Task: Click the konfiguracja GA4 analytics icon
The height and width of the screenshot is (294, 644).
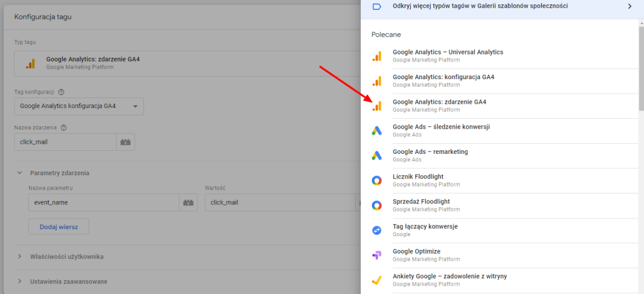Action: point(377,81)
